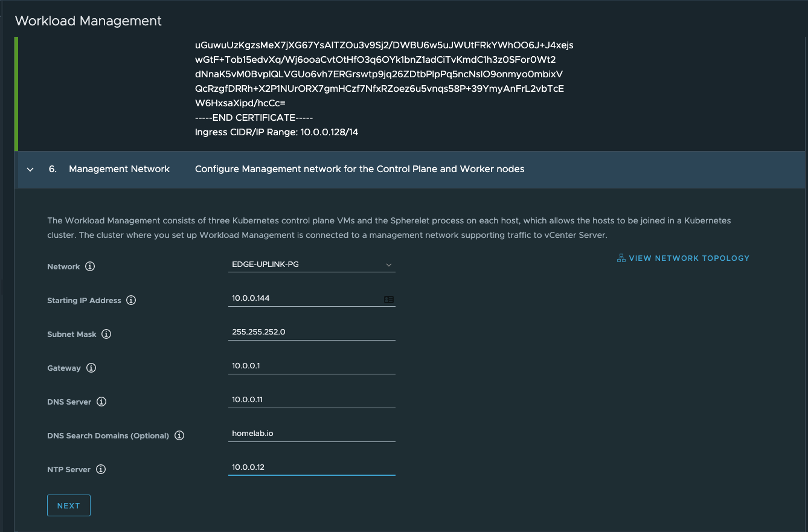Click info icon beside DNS Search Domains
This screenshot has height=532, width=808.
[179, 435]
